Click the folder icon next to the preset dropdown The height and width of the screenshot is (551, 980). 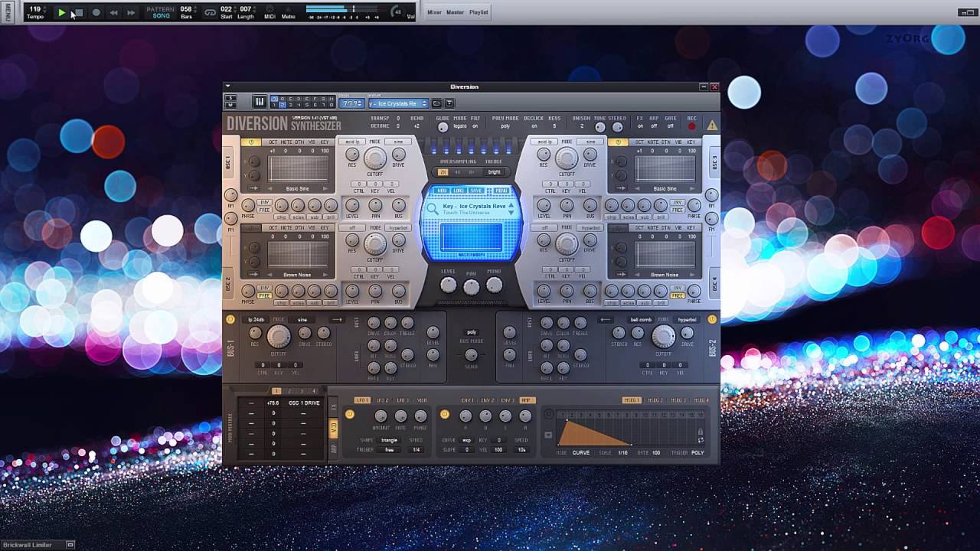tap(436, 103)
